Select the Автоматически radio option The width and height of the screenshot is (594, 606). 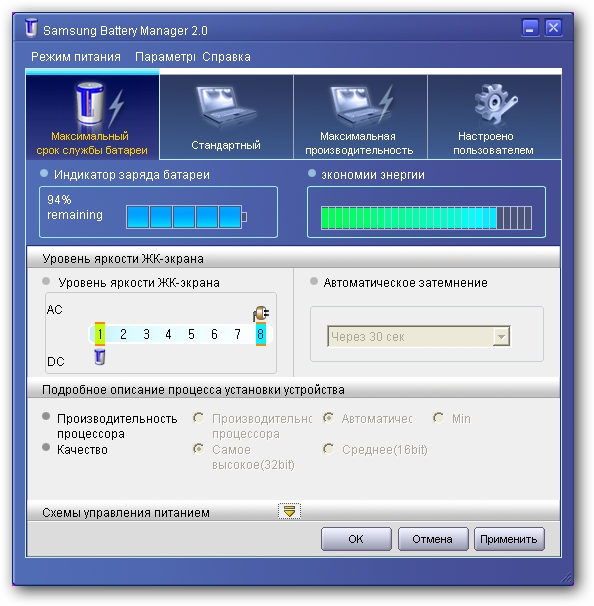click(328, 418)
